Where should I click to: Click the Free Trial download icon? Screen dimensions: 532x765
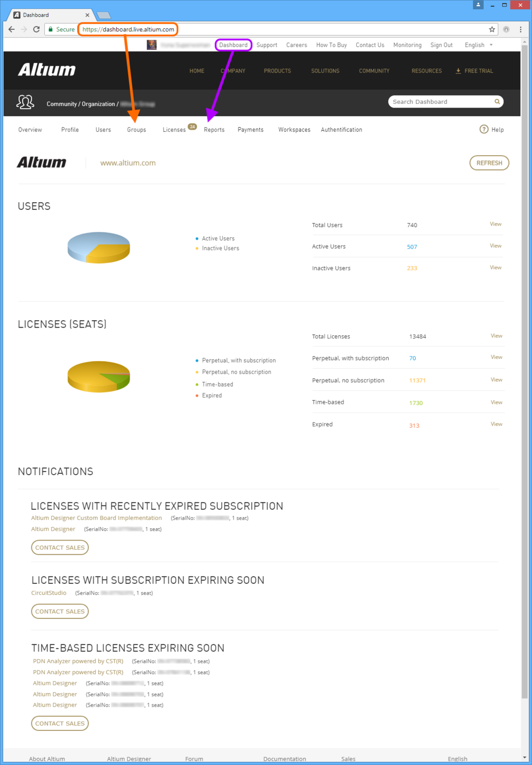(458, 71)
